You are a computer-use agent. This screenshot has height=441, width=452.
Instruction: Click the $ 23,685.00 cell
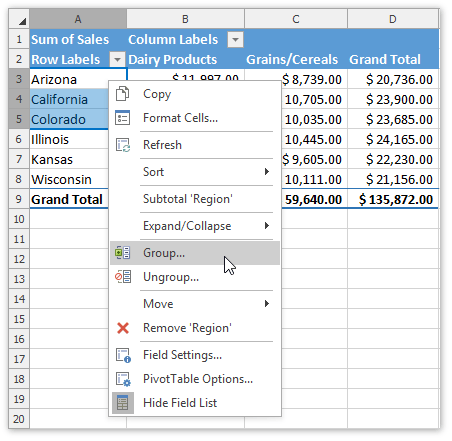click(x=393, y=119)
